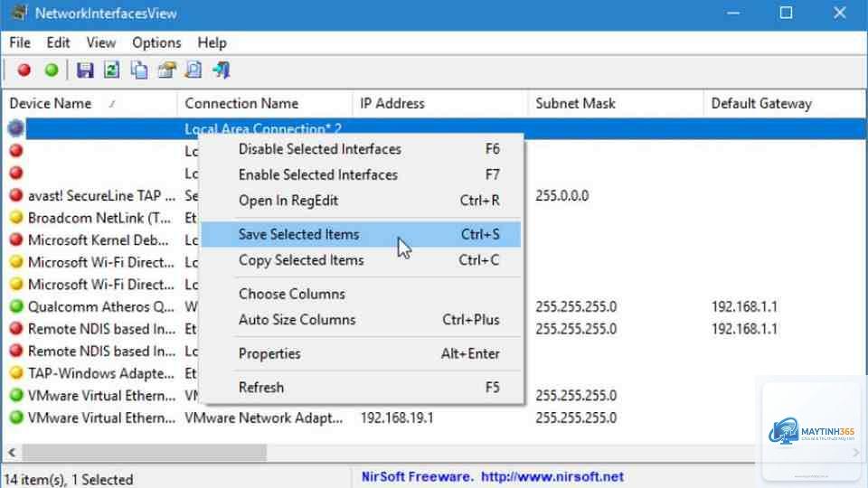Screen dimensions: 868x488
Task: Open Properties from the context menu
Action: point(361,353)
